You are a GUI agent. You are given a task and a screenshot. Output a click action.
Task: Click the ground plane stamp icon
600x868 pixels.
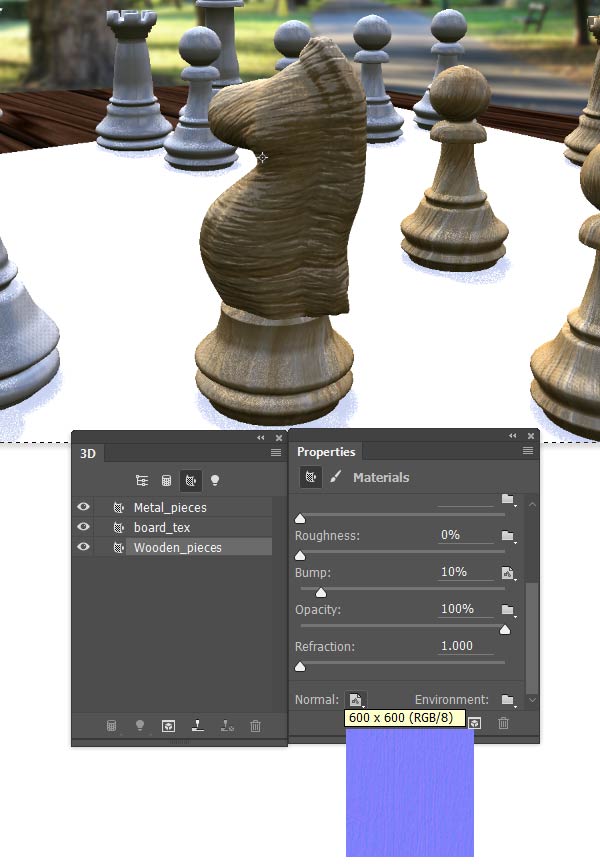point(198,725)
